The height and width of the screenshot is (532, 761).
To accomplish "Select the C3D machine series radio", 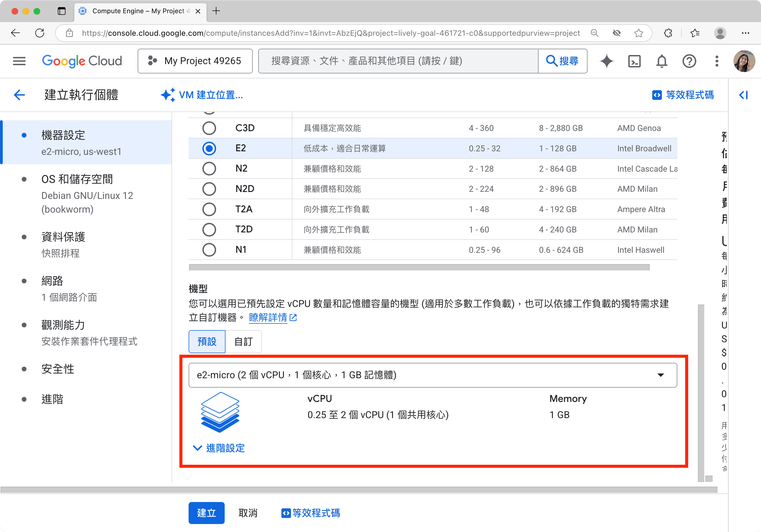I will (x=209, y=128).
